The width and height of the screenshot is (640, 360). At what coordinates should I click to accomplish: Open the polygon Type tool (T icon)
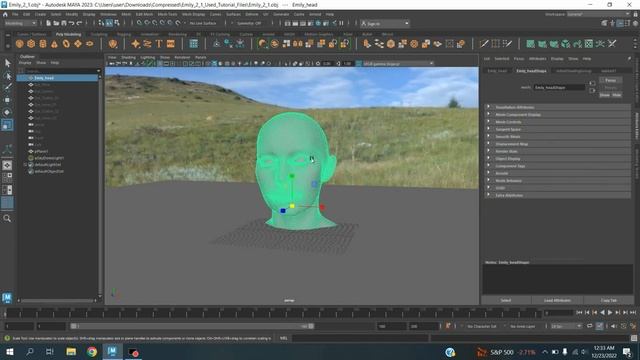pyautogui.click(x=159, y=44)
